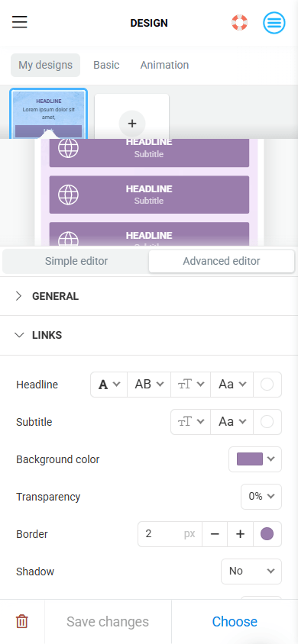Click the second HEADLINE link preview

[x=149, y=195]
